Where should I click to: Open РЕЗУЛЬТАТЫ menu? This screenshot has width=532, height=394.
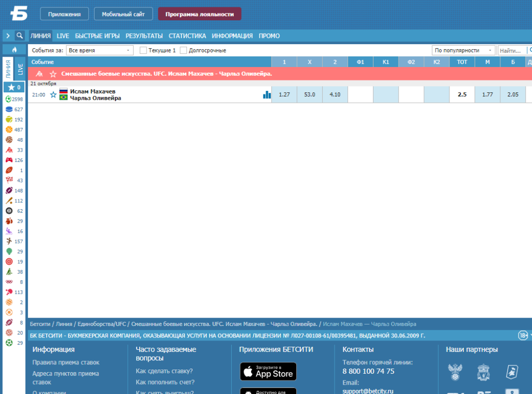(x=144, y=36)
